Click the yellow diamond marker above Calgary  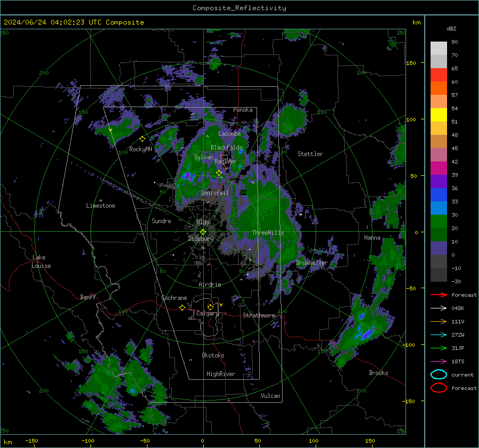pos(210,307)
